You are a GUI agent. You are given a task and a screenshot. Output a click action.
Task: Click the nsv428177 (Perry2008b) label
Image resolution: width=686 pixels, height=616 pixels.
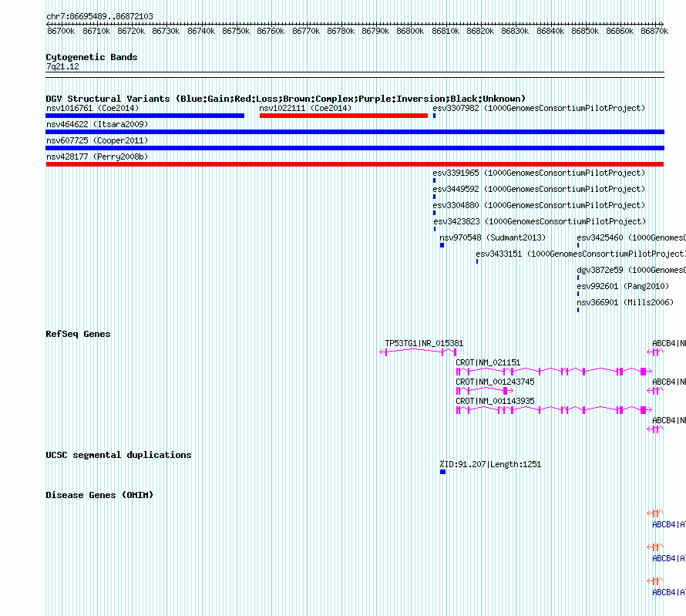click(97, 157)
